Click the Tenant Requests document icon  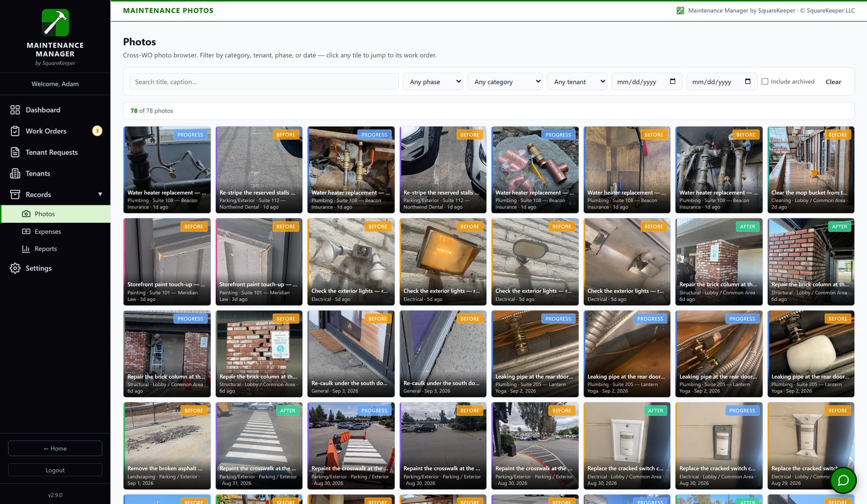click(x=15, y=152)
